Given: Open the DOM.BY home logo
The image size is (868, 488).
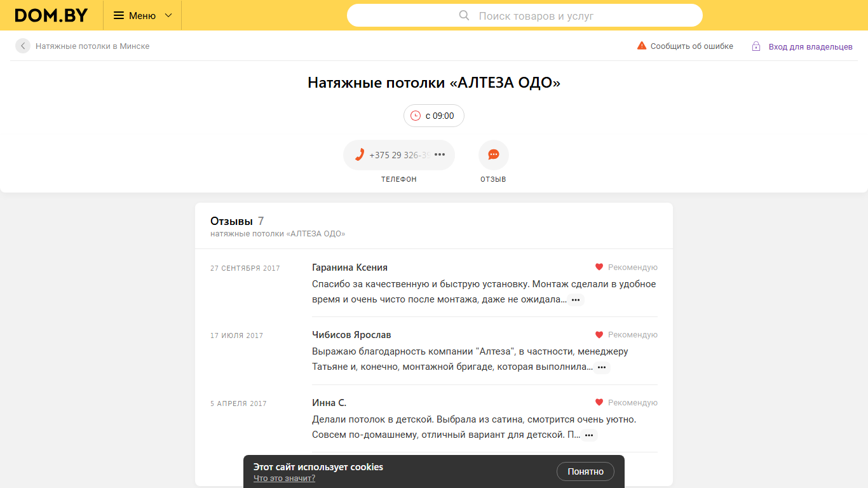Looking at the screenshot, I should click(51, 15).
